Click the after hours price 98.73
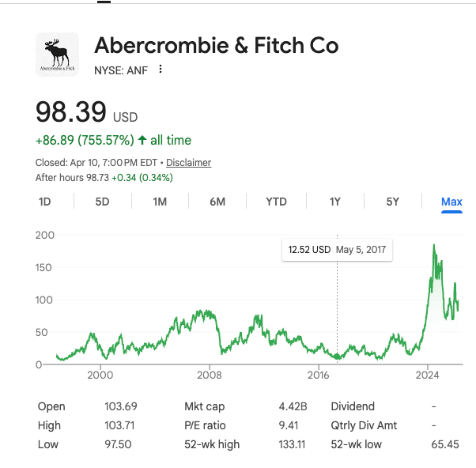476x468 pixels. [98, 177]
